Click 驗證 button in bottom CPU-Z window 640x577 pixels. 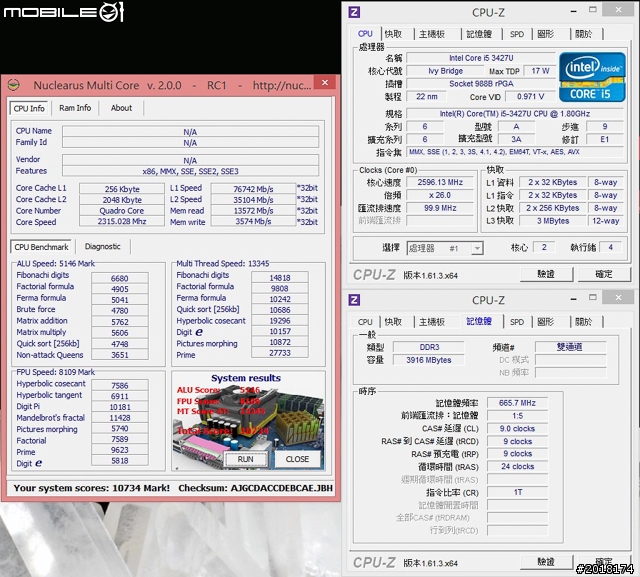click(546, 562)
